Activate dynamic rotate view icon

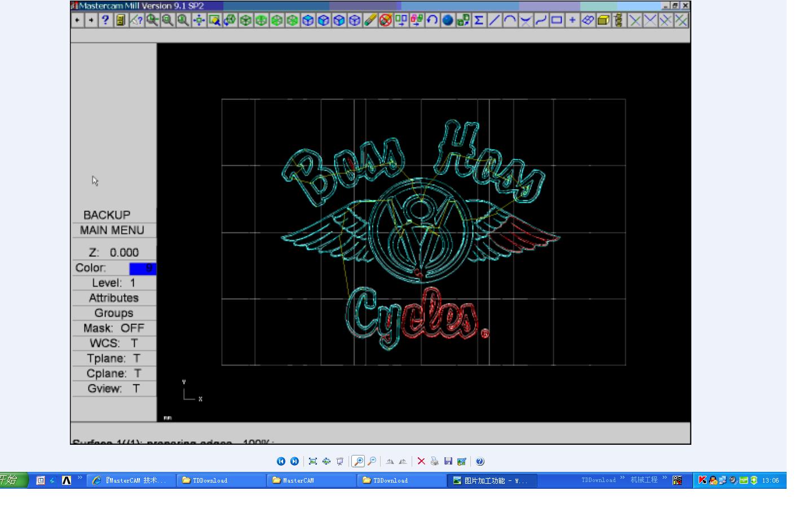coord(230,20)
